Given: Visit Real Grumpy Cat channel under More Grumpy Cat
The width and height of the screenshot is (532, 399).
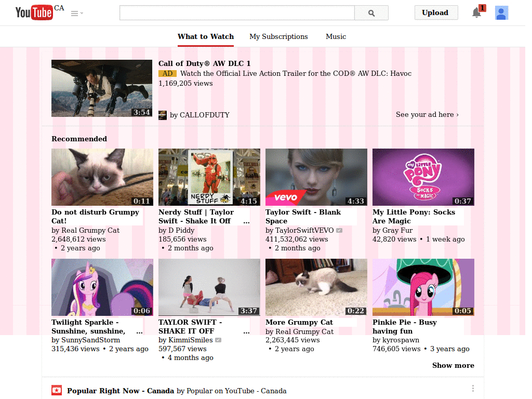Looking at the screenshot, I should pos(304,332).
